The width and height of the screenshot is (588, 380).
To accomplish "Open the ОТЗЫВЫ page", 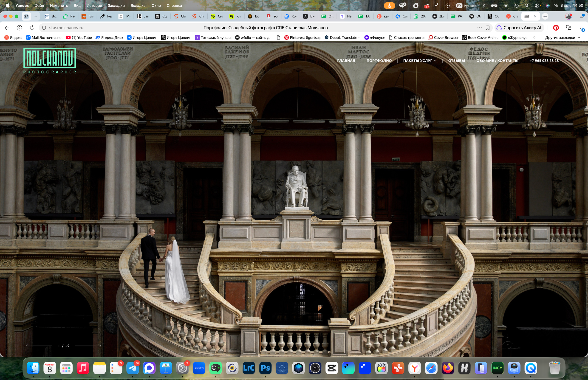I will click(x=456, y=61).
